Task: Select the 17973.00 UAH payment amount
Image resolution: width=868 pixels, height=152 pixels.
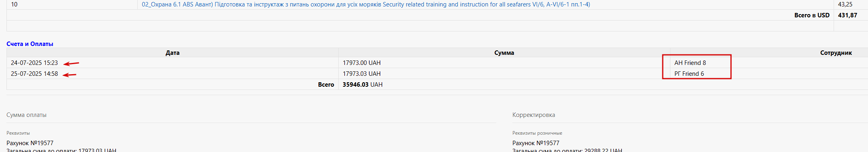Action: click(x=362, y=63)
